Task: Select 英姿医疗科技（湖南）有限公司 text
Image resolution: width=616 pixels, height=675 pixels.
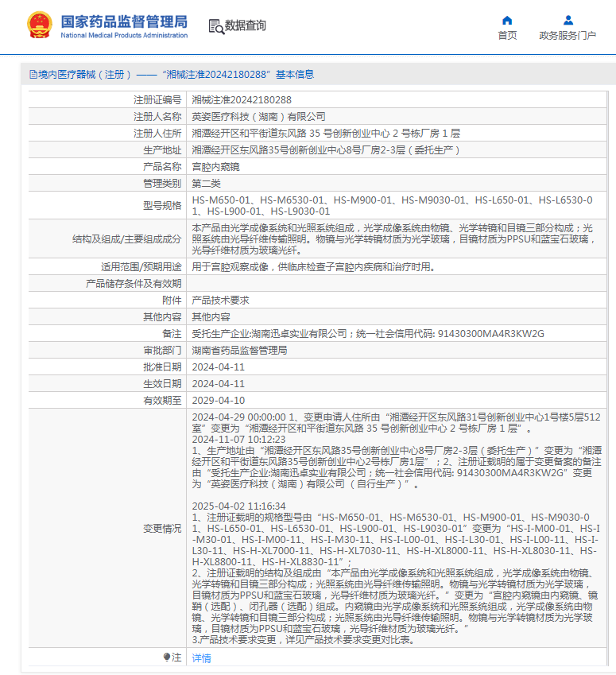Action: 258,117
